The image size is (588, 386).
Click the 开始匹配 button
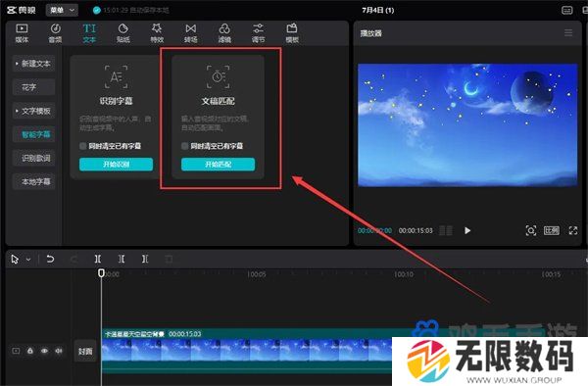click(218, 165)
